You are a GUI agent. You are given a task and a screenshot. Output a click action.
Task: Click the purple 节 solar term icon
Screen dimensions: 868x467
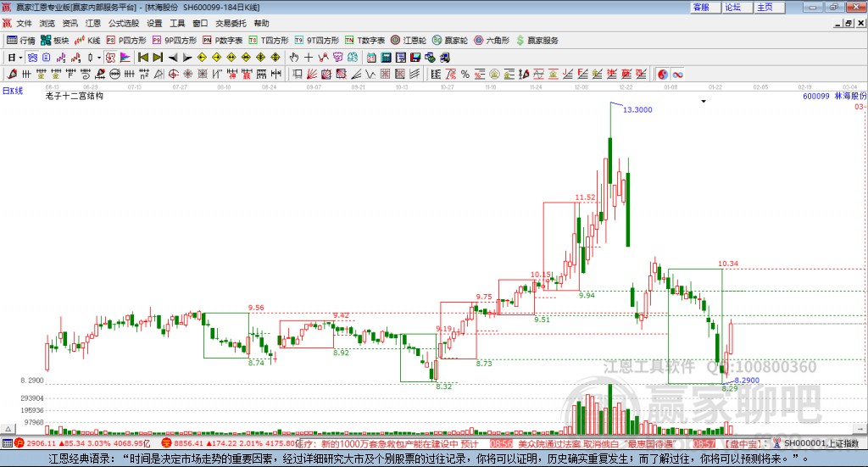point(337,58)
